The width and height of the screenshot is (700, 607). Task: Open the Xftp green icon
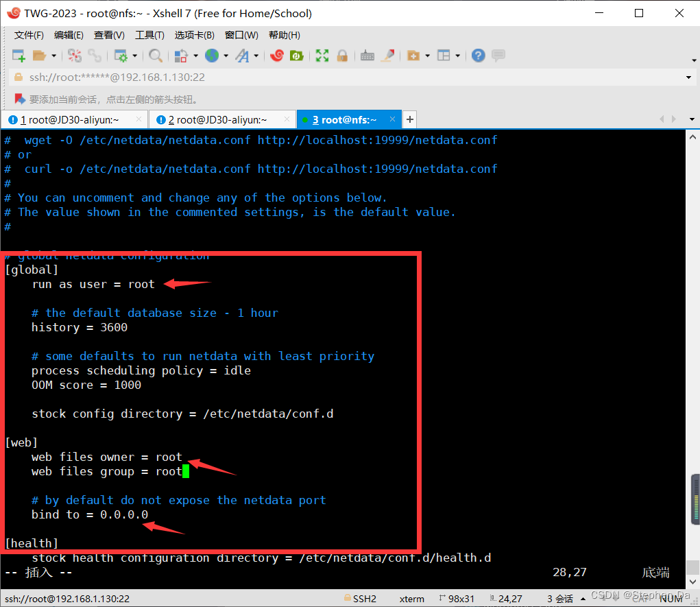pos(296,56)
